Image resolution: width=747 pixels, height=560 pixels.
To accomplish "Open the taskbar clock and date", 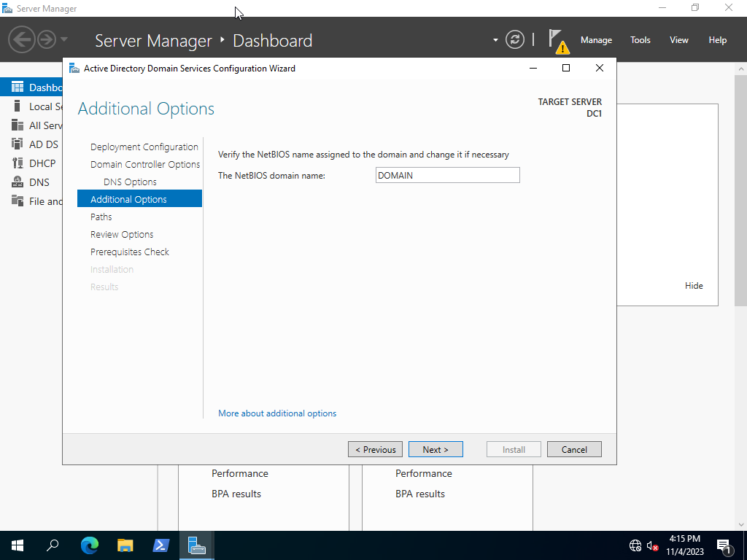I will 684,545.
